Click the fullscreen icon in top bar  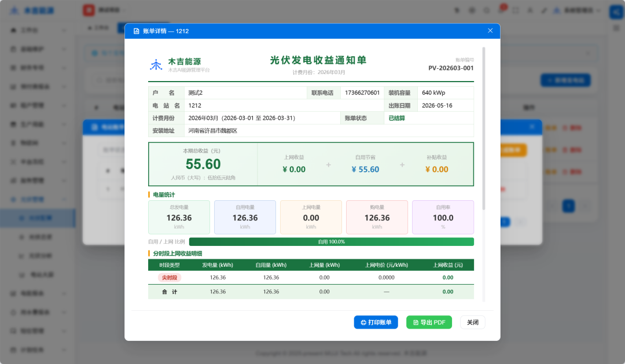tap(516, 10)
